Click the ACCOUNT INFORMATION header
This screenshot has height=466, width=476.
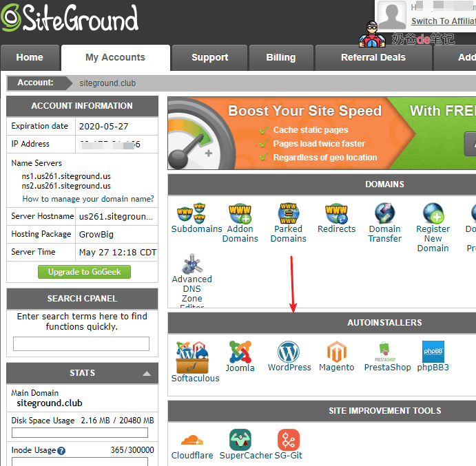(82, 106)
